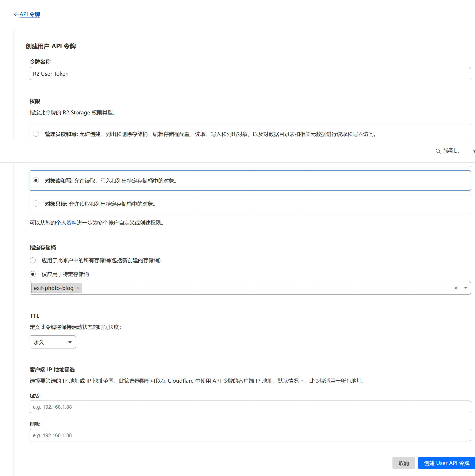This screenshot has width=475, height=476.
Task: Click the search magnifier icon next to 转到
Action: tap(438, 151)
